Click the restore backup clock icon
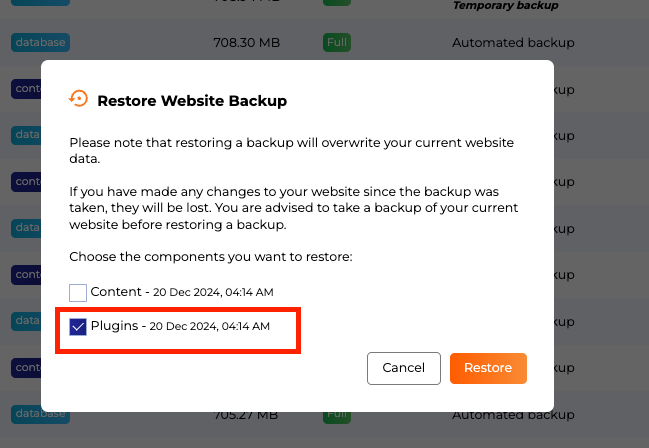Image resolution: width=649 pixels, height=448 pixels. click(x=78, y=98)
